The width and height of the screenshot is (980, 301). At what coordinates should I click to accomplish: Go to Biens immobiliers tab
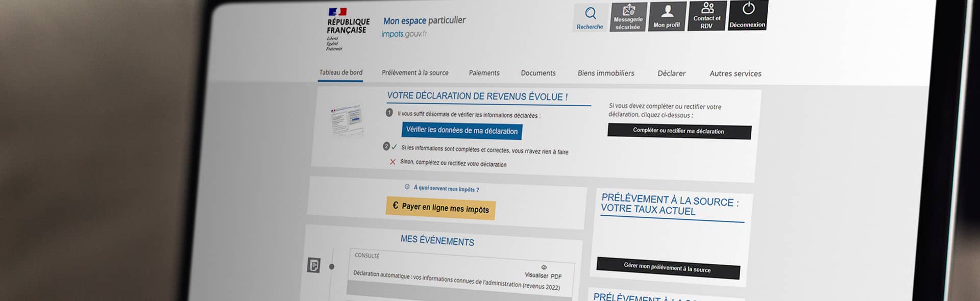[606, 73]
